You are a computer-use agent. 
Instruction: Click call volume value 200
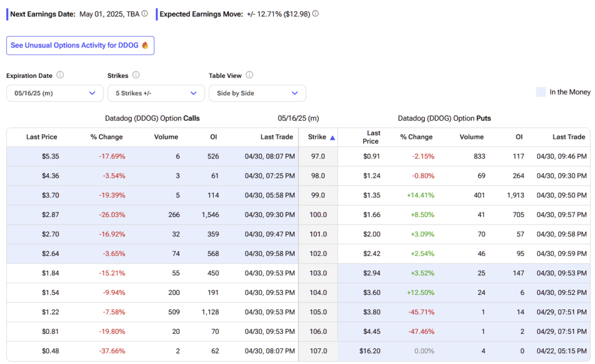click(x=174, y=293)
